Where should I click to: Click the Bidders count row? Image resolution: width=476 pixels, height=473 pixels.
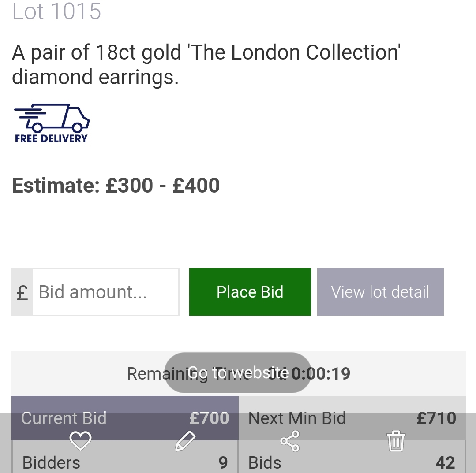coord(125,462)
